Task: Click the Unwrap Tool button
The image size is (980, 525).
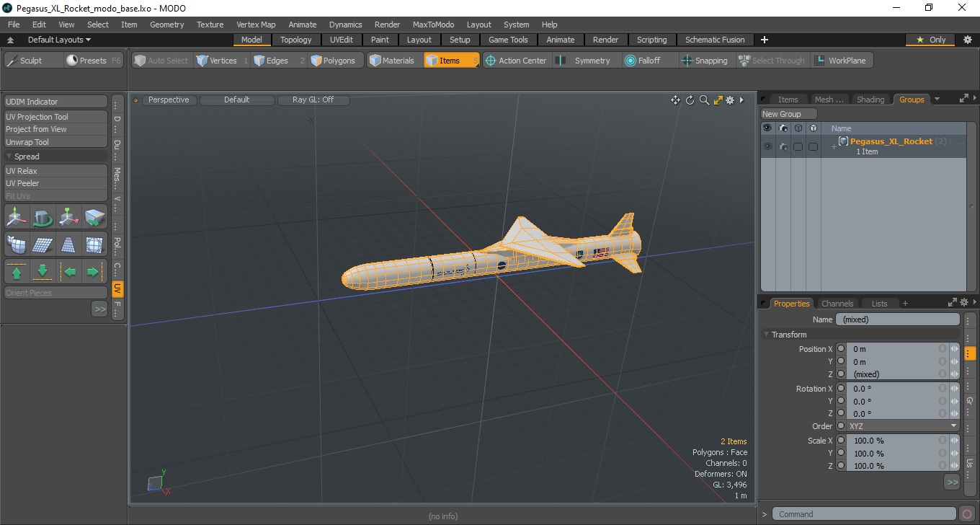Action: tap(56, 142)
